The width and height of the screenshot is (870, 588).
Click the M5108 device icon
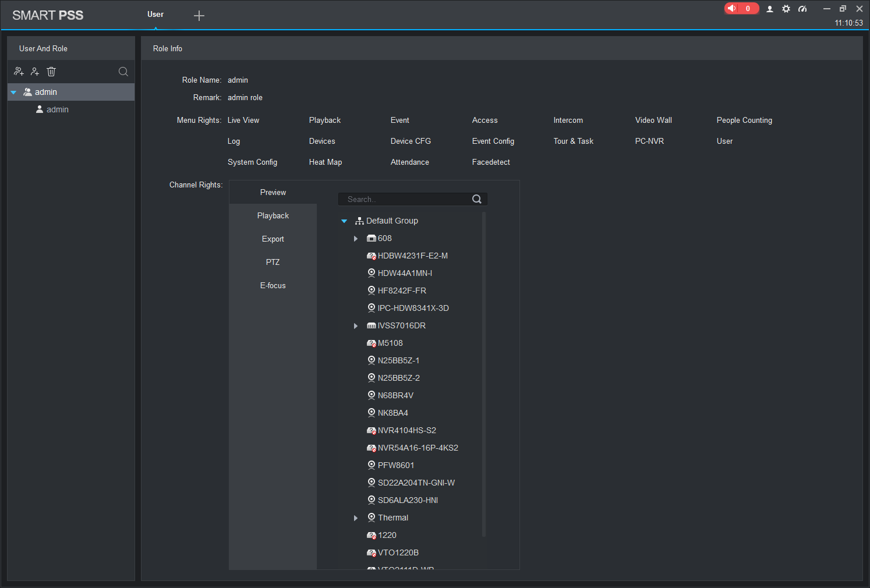pos(371,343)
